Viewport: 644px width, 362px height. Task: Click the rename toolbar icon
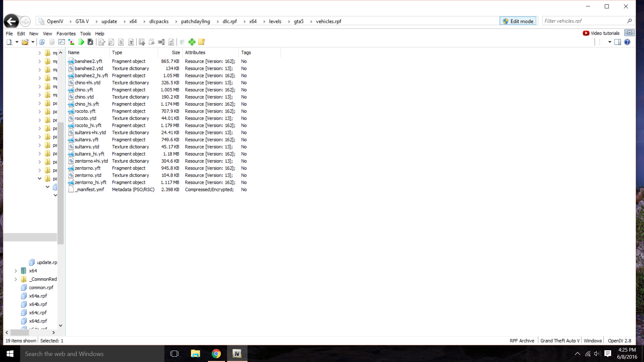click(161, 42)
